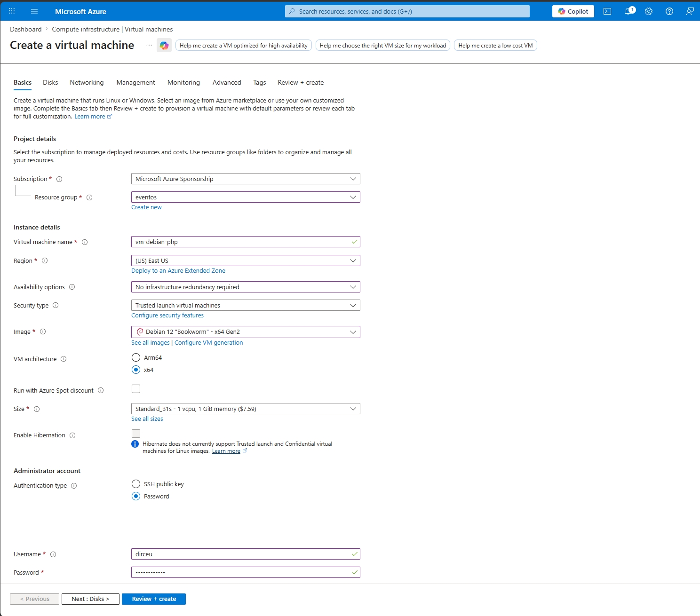Show info tooltip for Enable Hibernation

[72, 435]
